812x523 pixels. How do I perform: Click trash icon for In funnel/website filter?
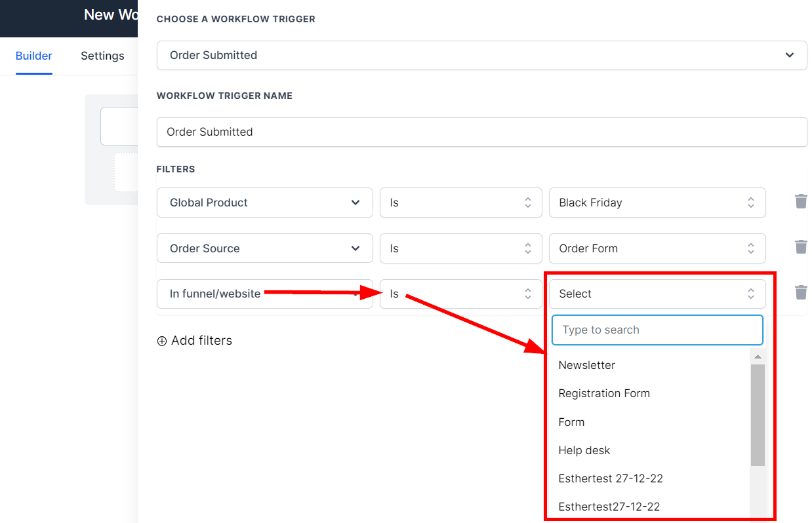800,292
